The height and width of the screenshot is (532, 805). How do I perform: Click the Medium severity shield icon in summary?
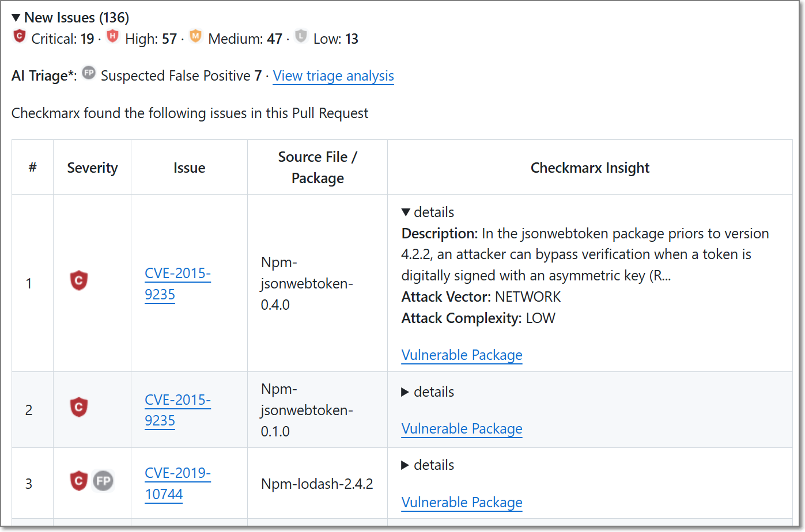(x=196, y=36)
